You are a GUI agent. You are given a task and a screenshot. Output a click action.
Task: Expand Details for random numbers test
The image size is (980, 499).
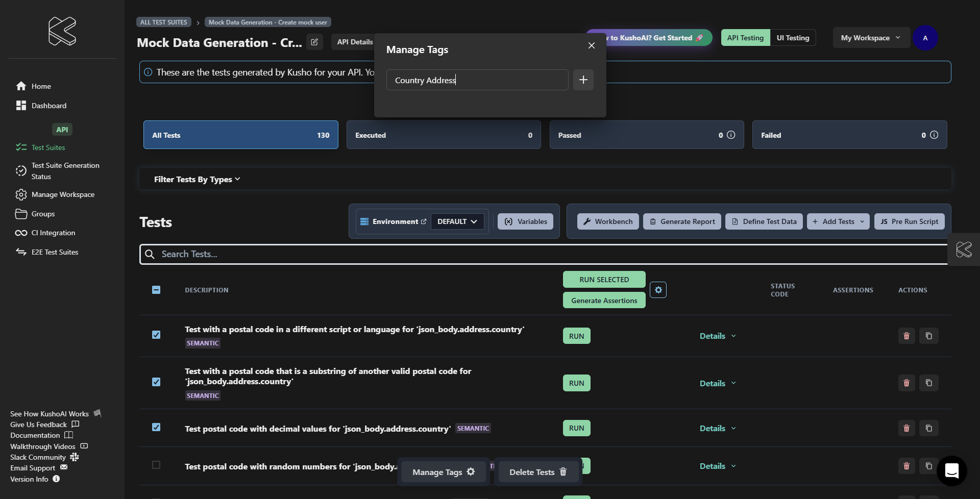[x=718, y=466]
